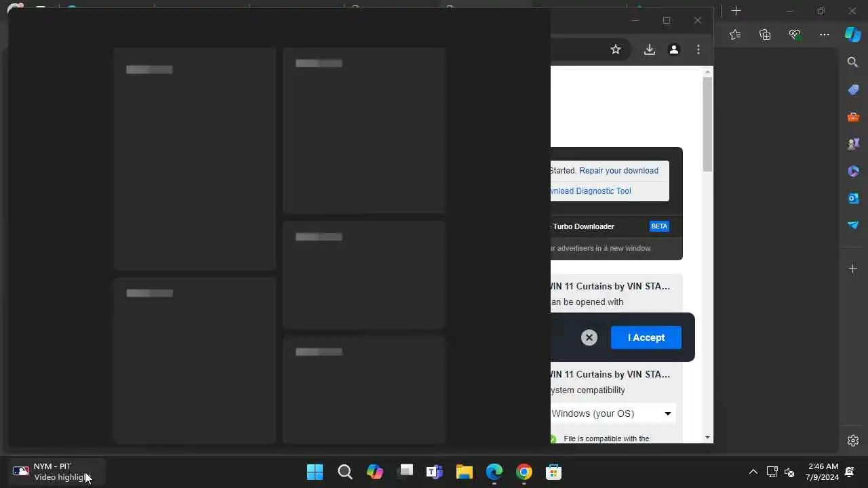Image resolution: width=868 pixels, height=488 pixels.
Task: Open Edge Collections
Action: coord(765,35)
